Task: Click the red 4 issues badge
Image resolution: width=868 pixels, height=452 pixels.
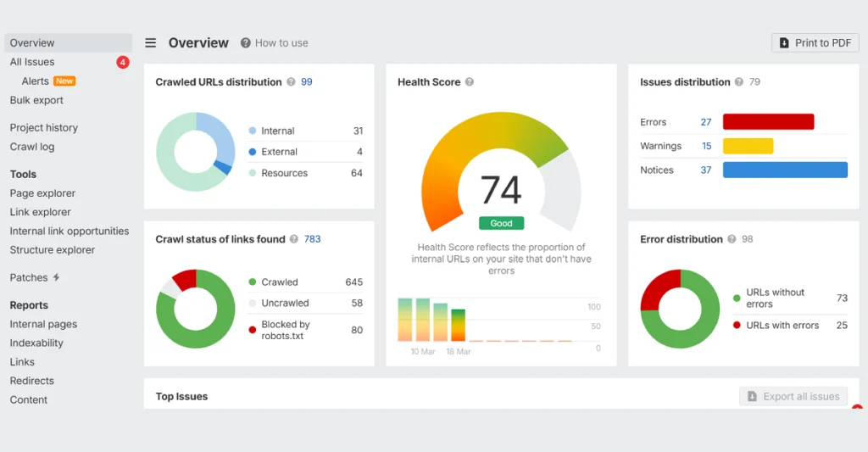Action: coord(123,62)
